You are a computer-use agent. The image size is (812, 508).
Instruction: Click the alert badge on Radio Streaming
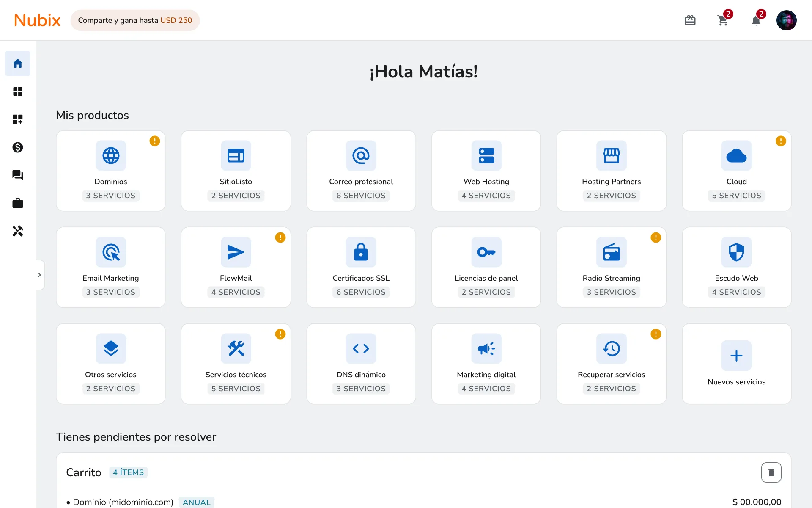656,237
